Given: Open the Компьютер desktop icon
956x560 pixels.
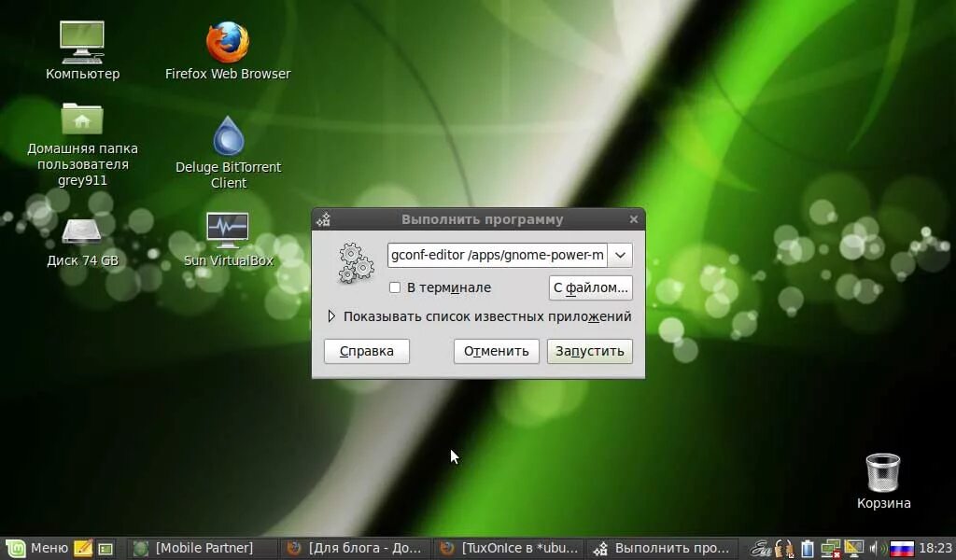Looking at the screenshot, I should tap(82, 43).
